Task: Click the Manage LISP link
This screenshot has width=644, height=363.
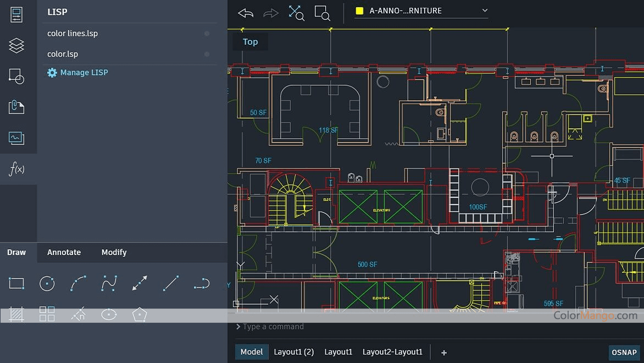Action: tap(84, 73)
